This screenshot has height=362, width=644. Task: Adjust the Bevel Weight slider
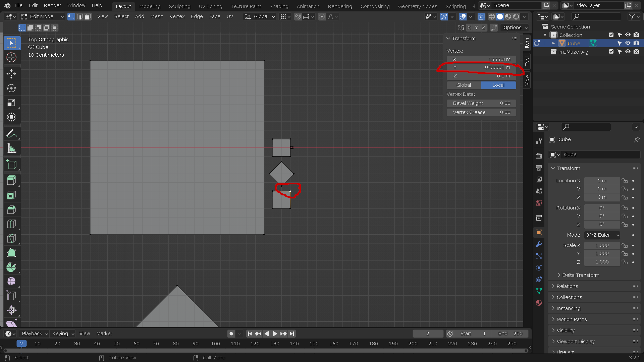[x=481, y=103]
